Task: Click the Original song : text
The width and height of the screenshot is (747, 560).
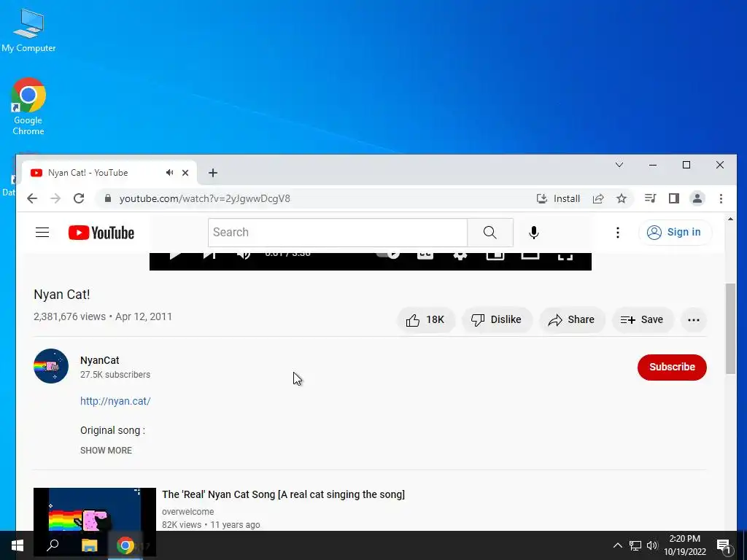Action: (x=112, y=430)
